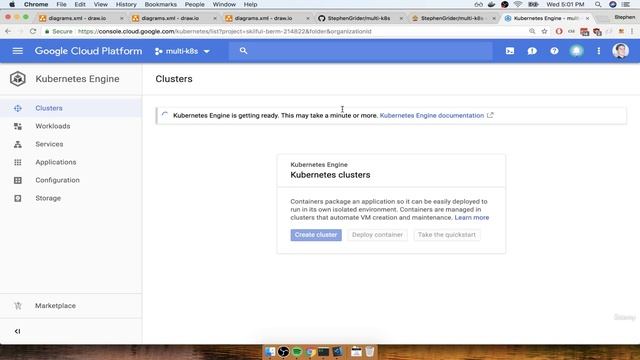Open the Window menu
Viewport: 640px width, 360px height.
[224, 4]
